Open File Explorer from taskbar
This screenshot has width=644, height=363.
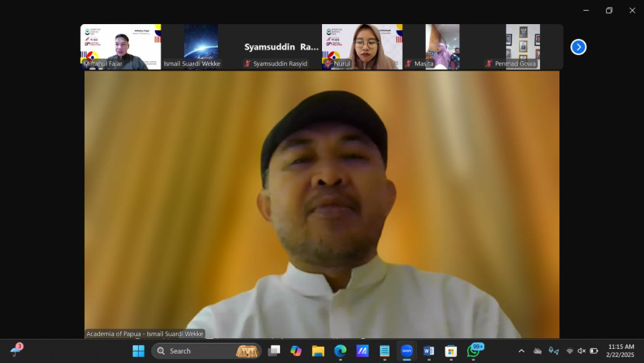(318, 351)
